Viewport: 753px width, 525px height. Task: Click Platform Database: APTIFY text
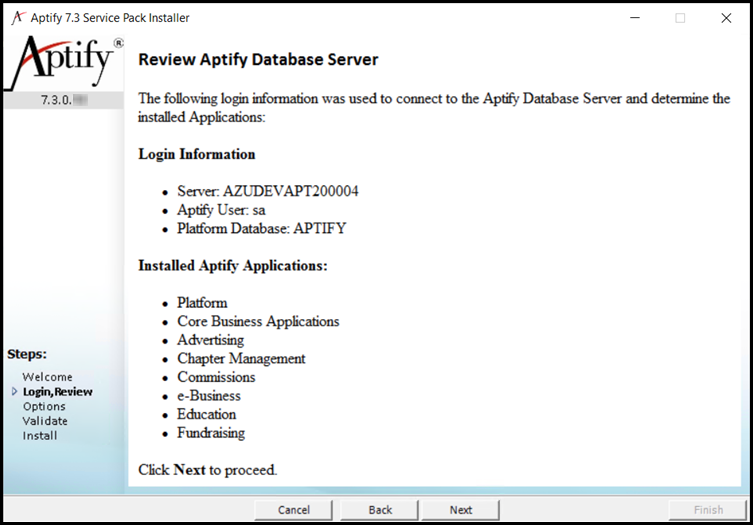coord(261,228)
